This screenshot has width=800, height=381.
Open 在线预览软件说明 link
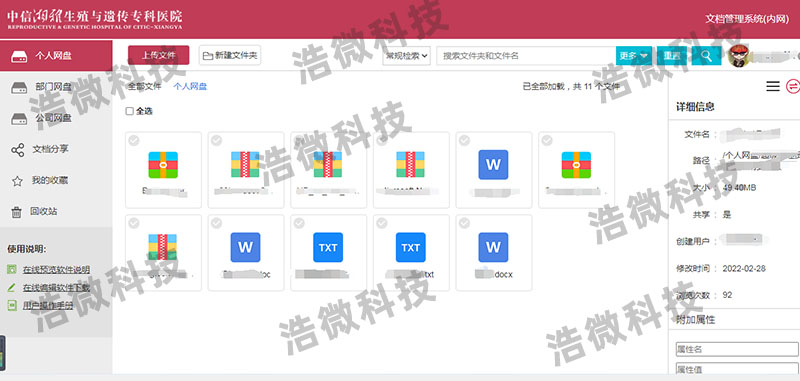tap(57, 270)
